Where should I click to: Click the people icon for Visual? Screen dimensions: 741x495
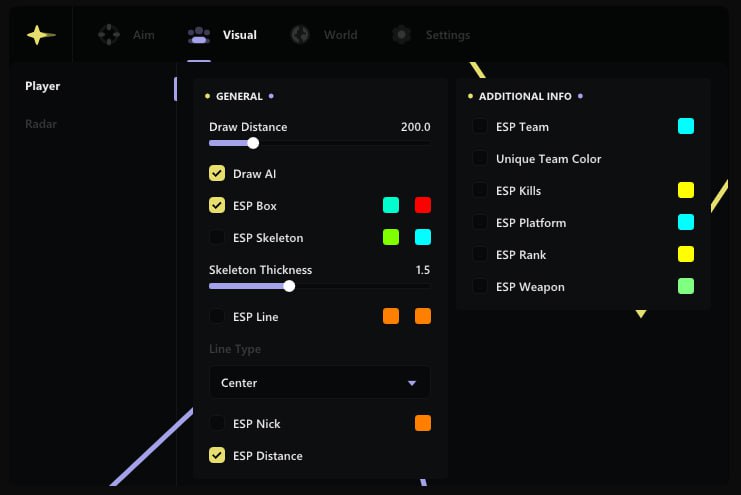pos(199,35)
